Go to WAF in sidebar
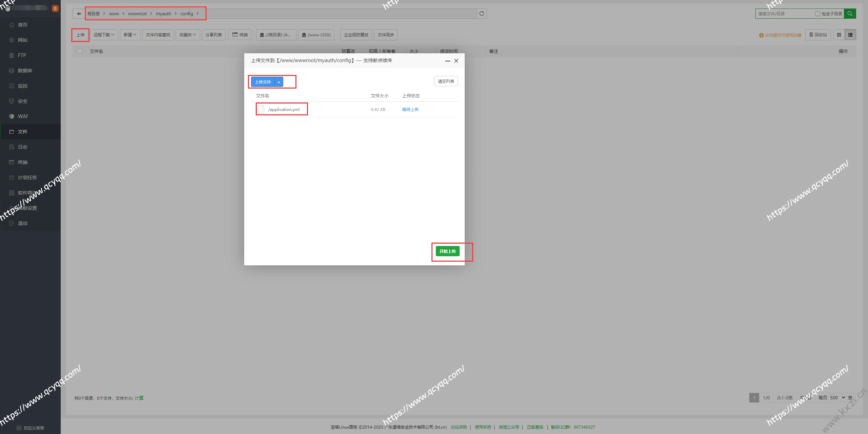Viewport: 868px width, 434px height. (23, 116)
